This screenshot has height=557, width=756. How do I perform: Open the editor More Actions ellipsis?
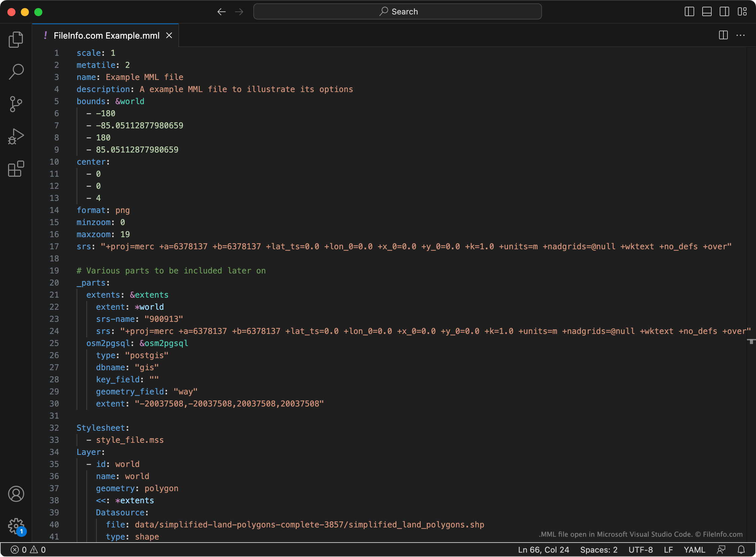coord(741,35)
